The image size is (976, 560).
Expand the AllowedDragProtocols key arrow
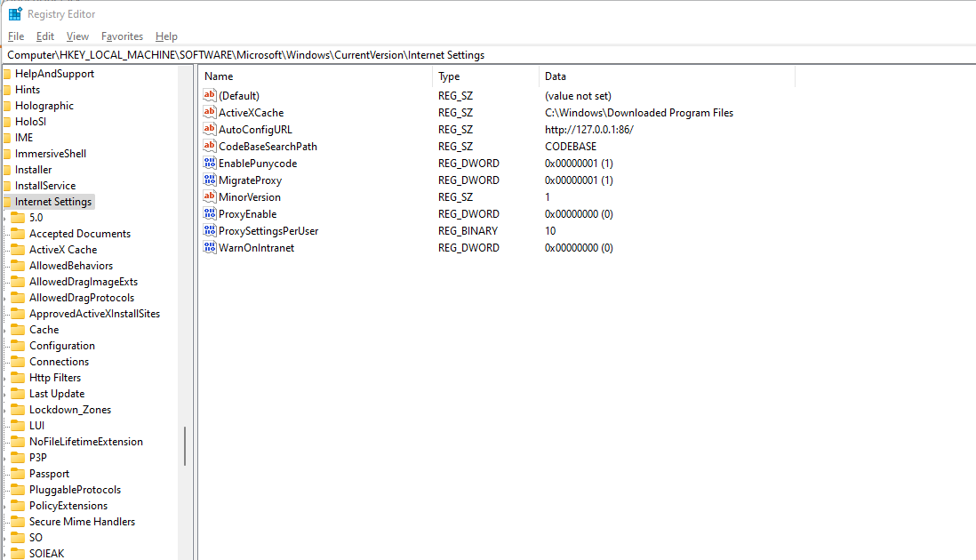point(5,298)
